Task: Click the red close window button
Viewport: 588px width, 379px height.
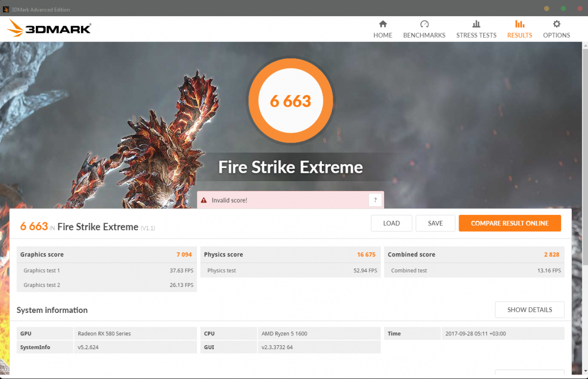Action: [x=580, y=9]
